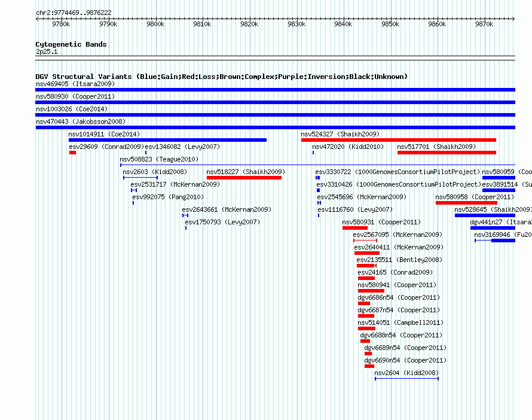
Task: Click nsv2604 (Kidd2008) blue interval line
Action: [x=407, y=379]
